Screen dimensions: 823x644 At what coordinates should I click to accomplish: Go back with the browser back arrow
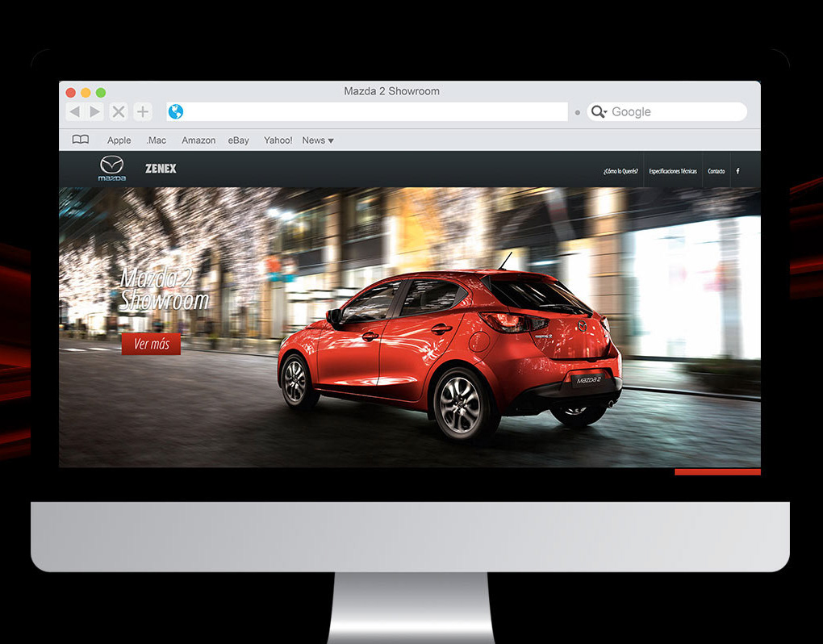click(74, 112)
